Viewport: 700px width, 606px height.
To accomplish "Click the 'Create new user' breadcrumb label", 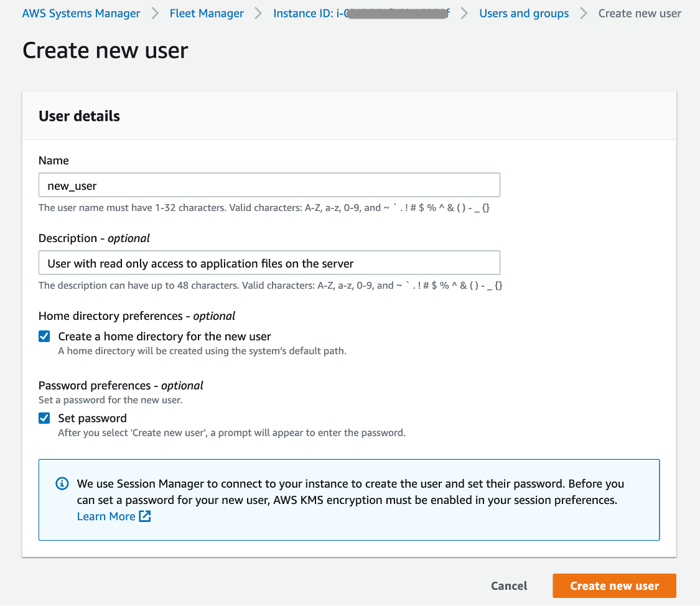I will pos(640,13).
